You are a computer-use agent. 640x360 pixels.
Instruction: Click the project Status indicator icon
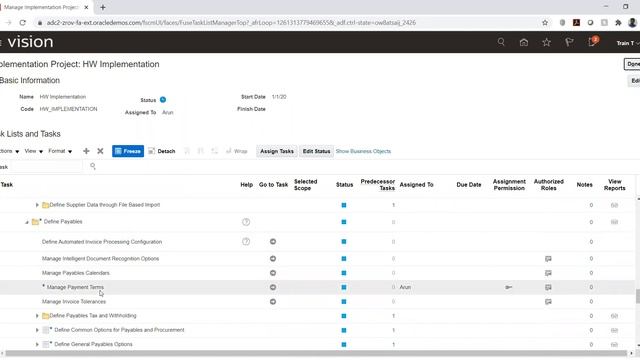(163, 100)
